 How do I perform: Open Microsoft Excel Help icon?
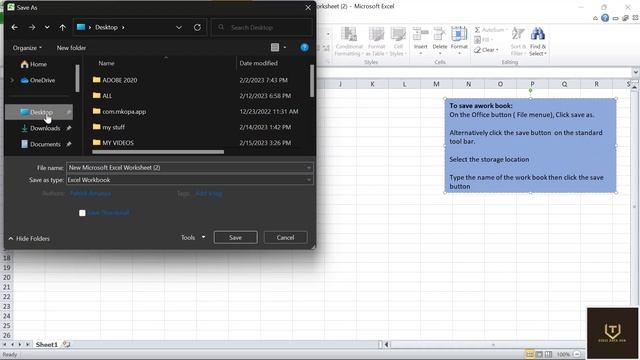coord(605,18)
